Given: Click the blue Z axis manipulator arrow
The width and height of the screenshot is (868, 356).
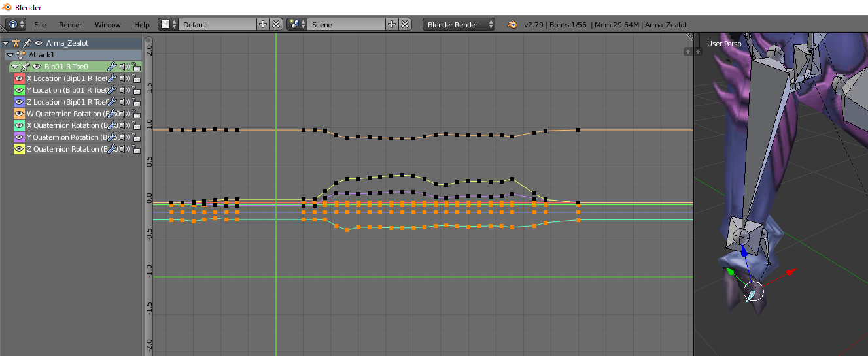Looking at the screenshot, I should click(x=743, y=250).
